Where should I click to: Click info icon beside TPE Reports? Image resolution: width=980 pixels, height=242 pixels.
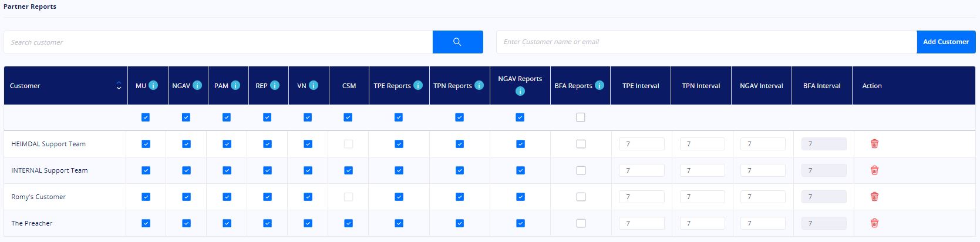pos(418,85)
